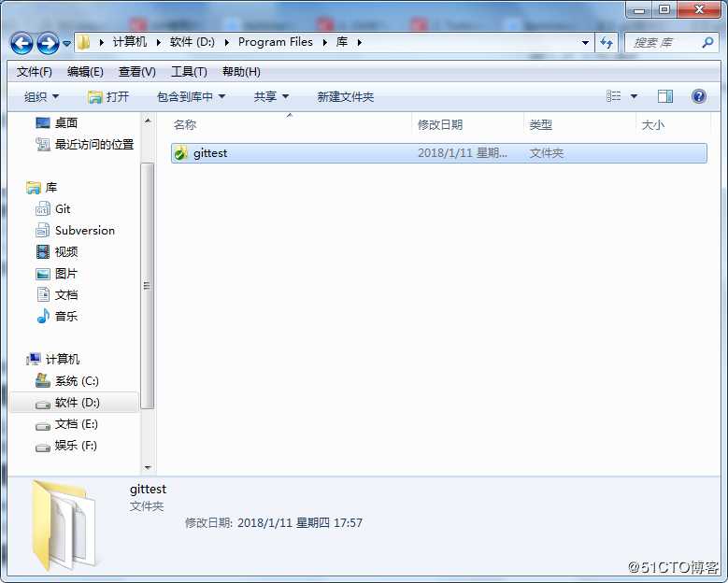This screenshot has width=728, height=583.
Task: Open address bar history dropdown
Action: pyautogui.click(x=585, y=43)
